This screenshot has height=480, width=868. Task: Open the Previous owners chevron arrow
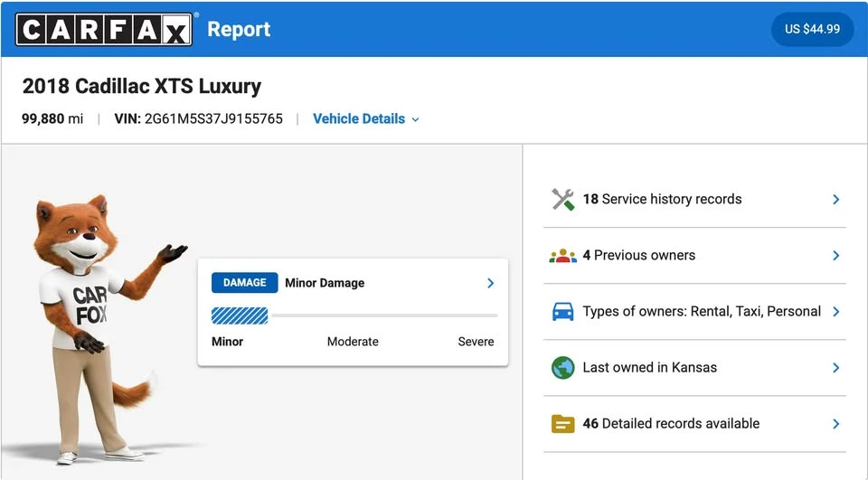[835, 255]
